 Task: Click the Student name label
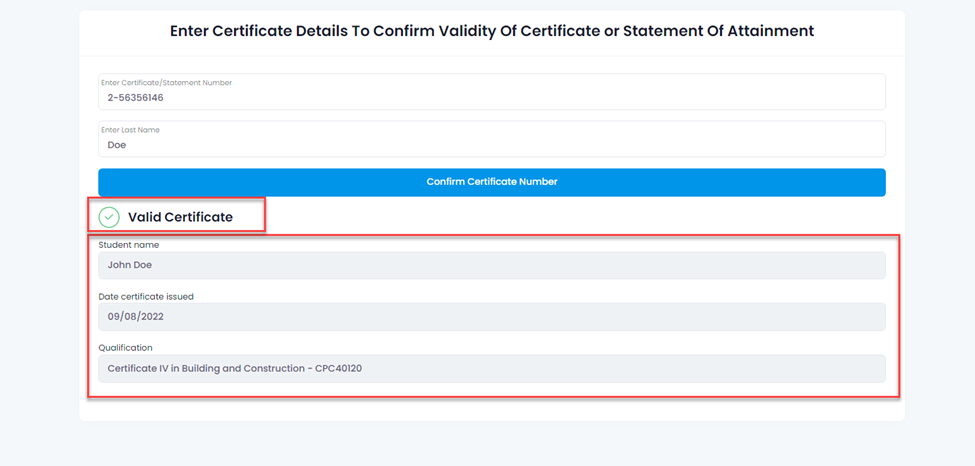pos(129,245)
